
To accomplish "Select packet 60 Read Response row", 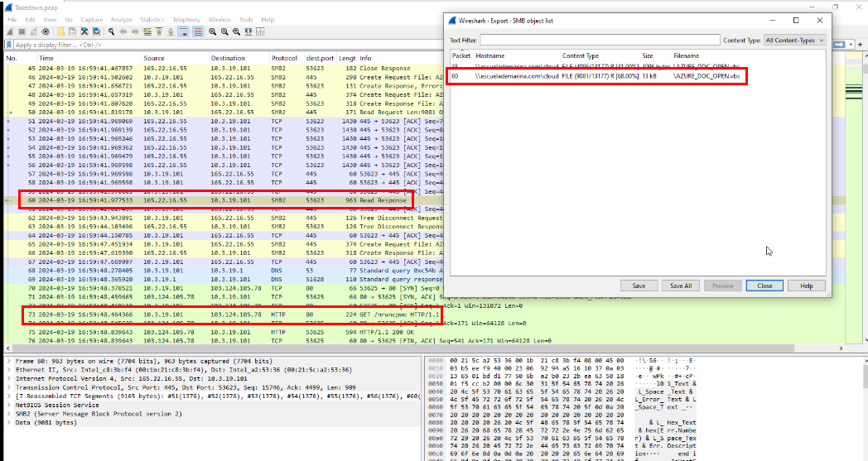I will (x=224, y=200).
